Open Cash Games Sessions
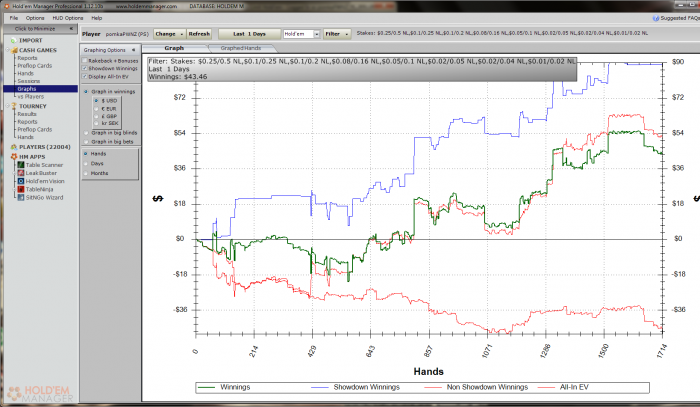The width and height of the screenshot is (700, 407). pyautogui.click(x=29, y=81)
